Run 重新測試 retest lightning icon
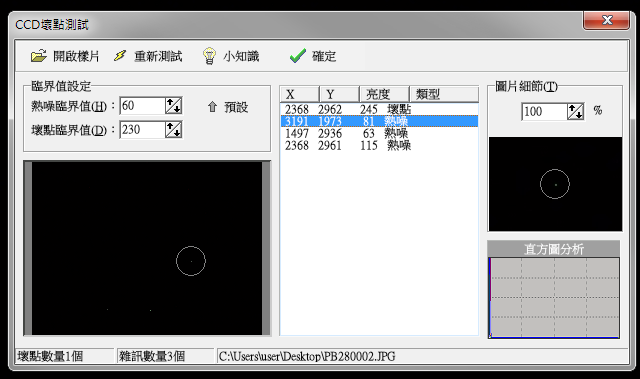Viewport: 640px width, 379px height. click(120, 55)
